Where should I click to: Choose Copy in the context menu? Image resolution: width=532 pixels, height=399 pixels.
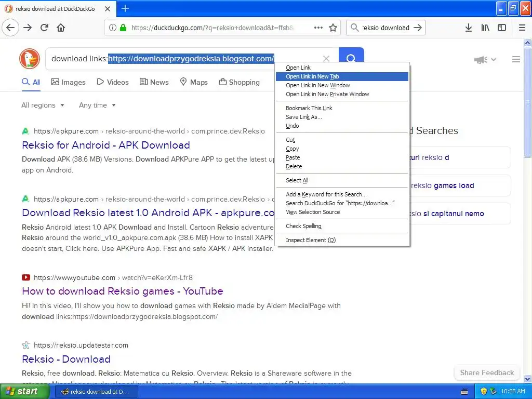pyautogui.click(x=342, y=149)
